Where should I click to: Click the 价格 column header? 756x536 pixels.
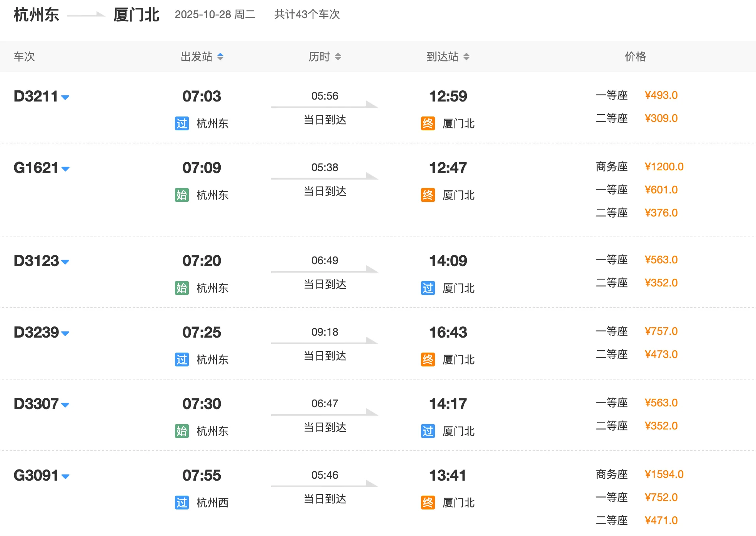coord(635,57)
